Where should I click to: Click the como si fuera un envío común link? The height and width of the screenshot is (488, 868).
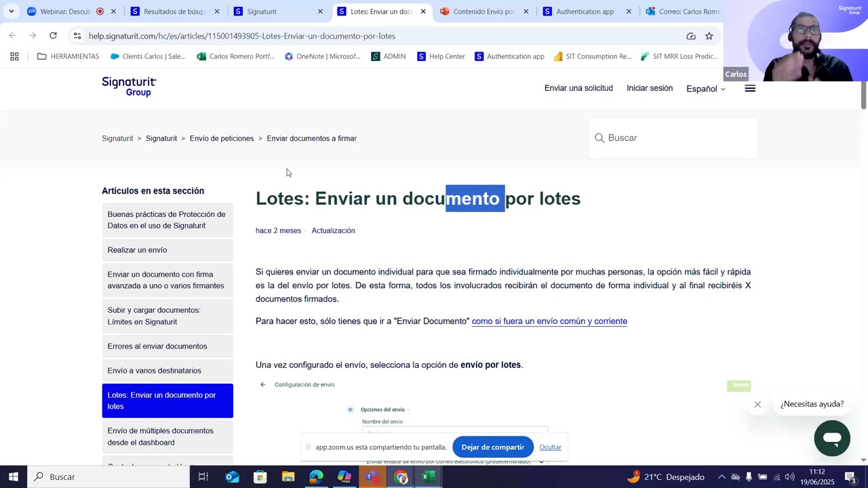click(549, 321)
